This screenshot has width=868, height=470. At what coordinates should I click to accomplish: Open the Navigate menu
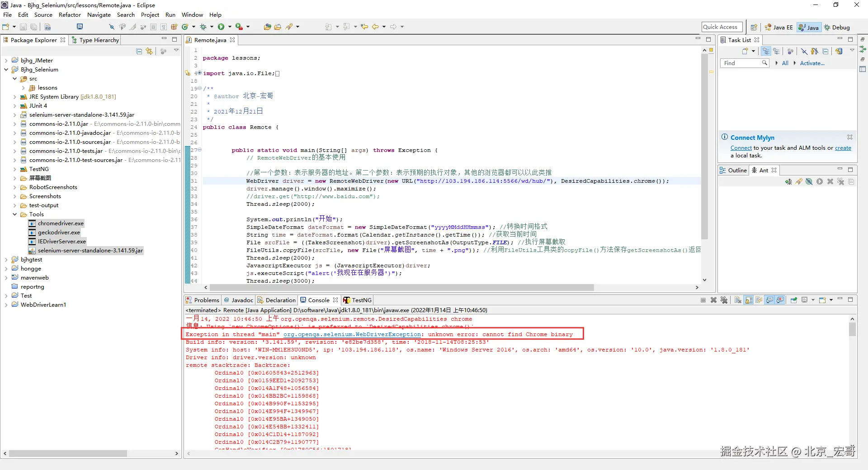click(99, 15)
